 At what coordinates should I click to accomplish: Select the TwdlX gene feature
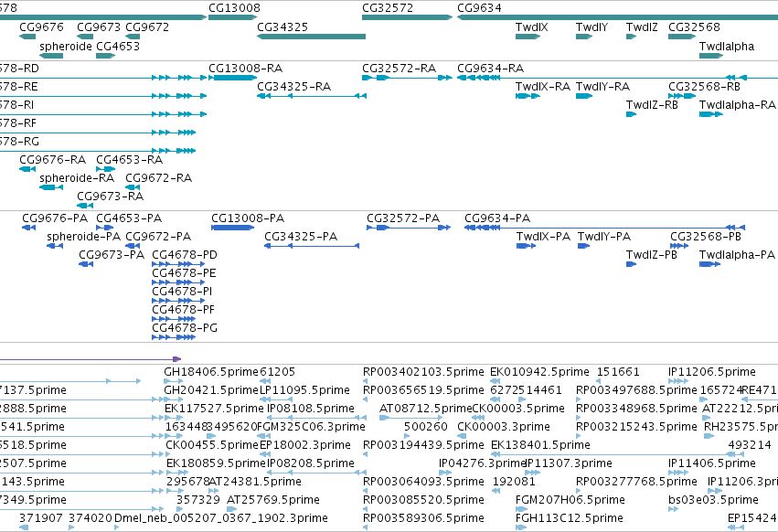click(x=528, y=37)
